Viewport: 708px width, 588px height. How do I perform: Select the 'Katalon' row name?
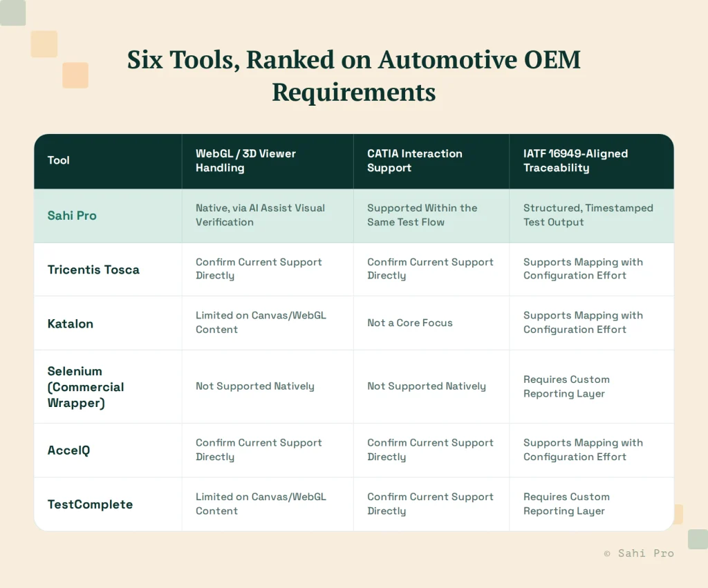click(x=71, y=323)
